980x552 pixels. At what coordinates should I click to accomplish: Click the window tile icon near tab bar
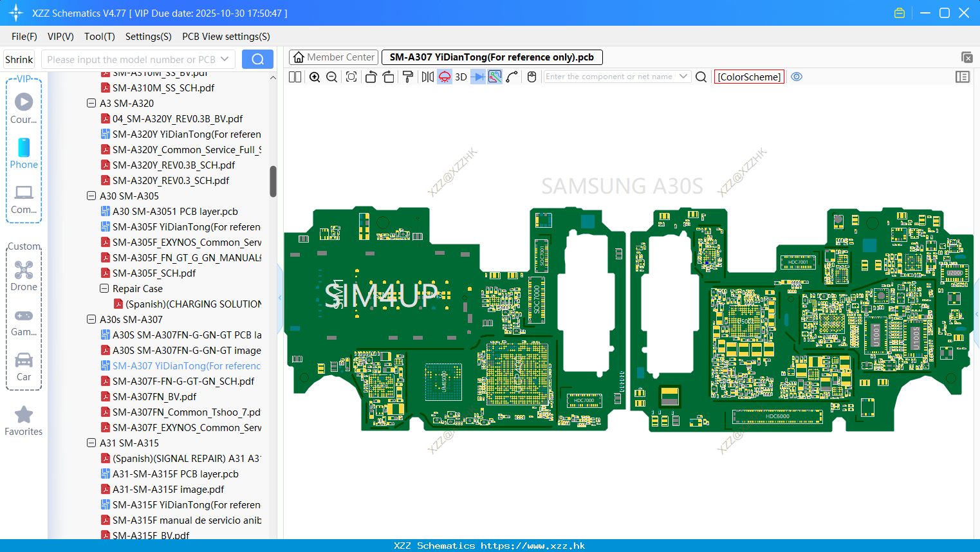pos(966,57)
